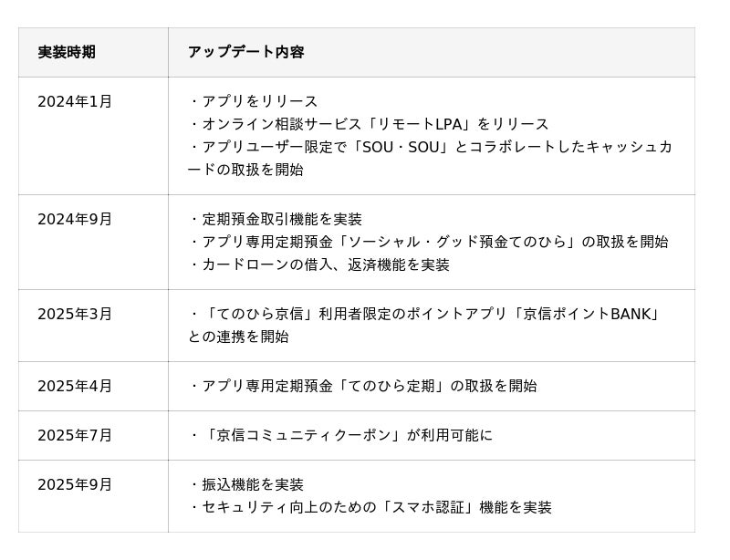Click the リモートLPA release line

[x=369, y=124]
